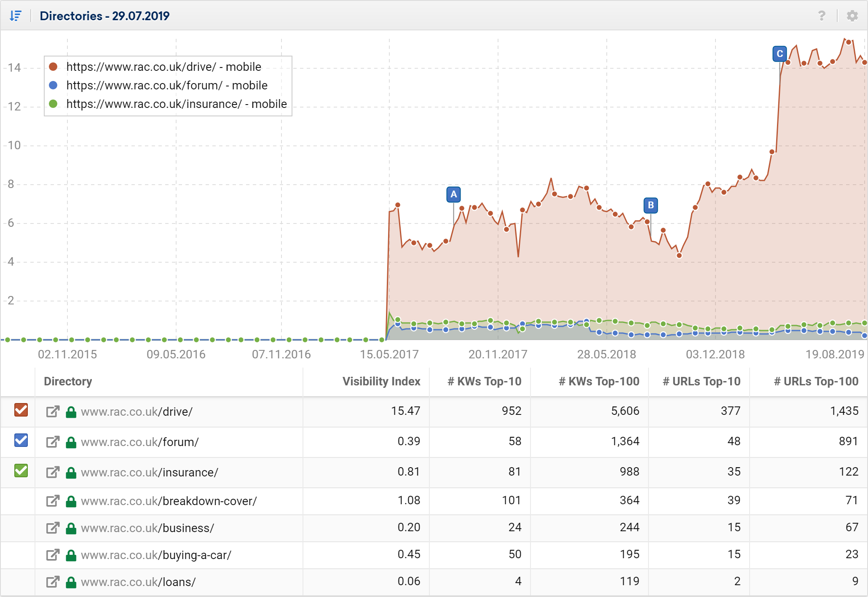This screenshot has width=868, height=597.
Task: Sort by Visibility Index column header
Action: (381, 382)
